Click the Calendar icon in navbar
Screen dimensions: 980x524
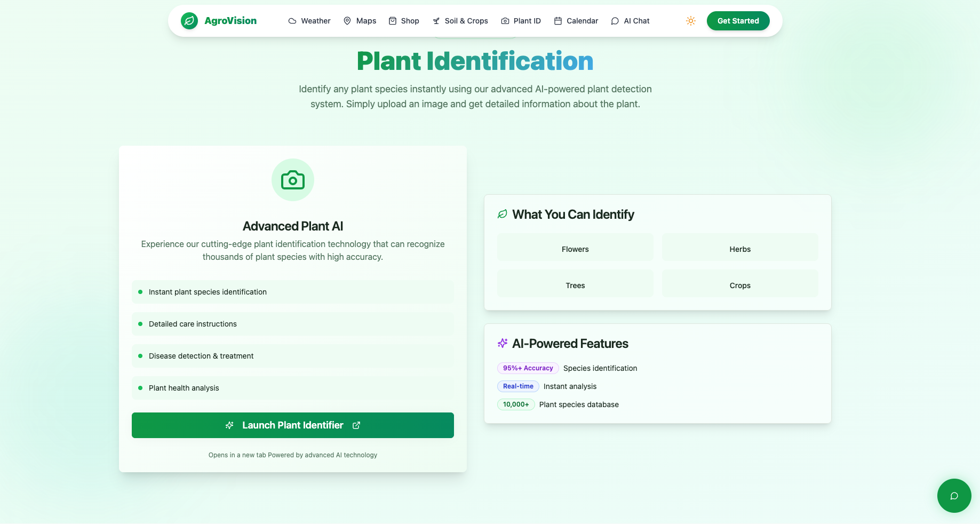tap(558, 21)
